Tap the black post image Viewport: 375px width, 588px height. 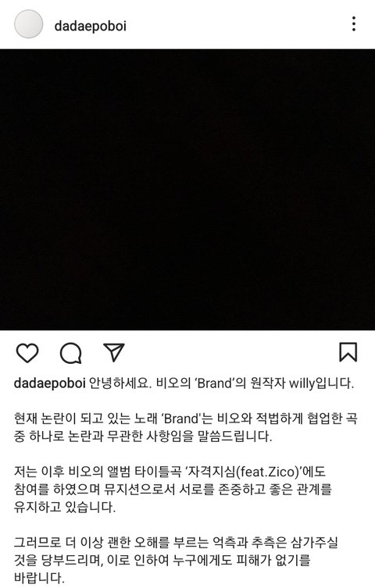point(187,190)
